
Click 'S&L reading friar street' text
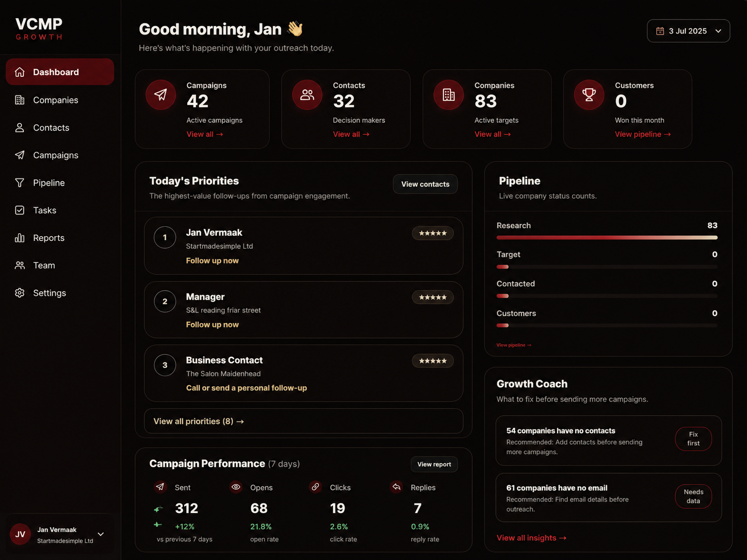[223, 310]
